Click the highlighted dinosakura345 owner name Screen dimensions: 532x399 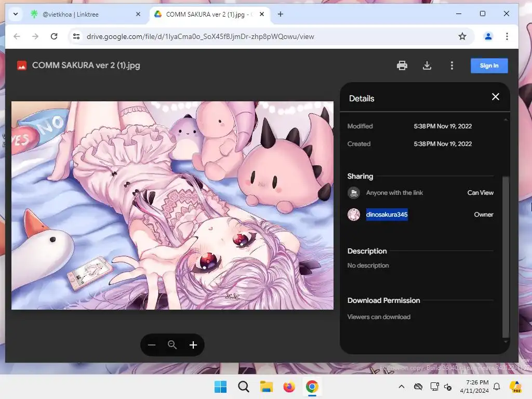[x=387, y=215]
